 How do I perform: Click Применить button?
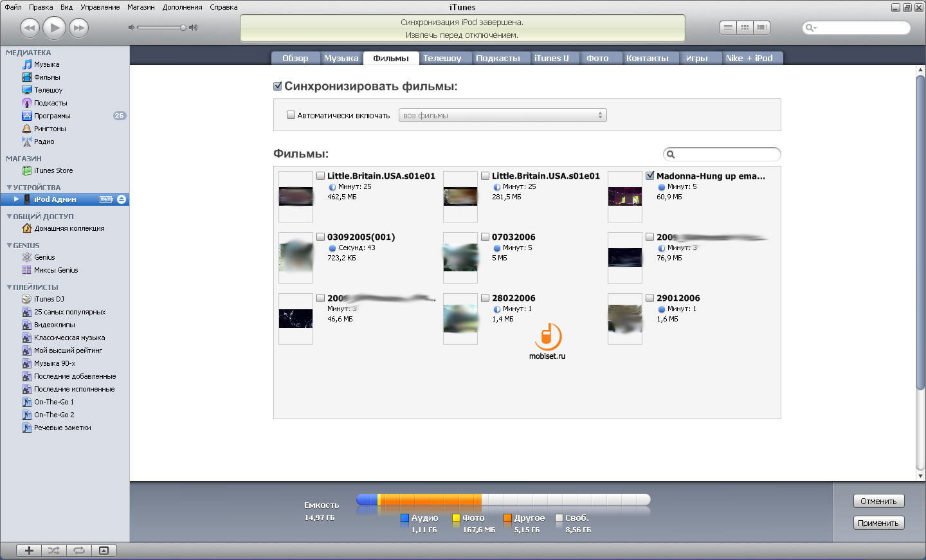[x=878, y=523]
